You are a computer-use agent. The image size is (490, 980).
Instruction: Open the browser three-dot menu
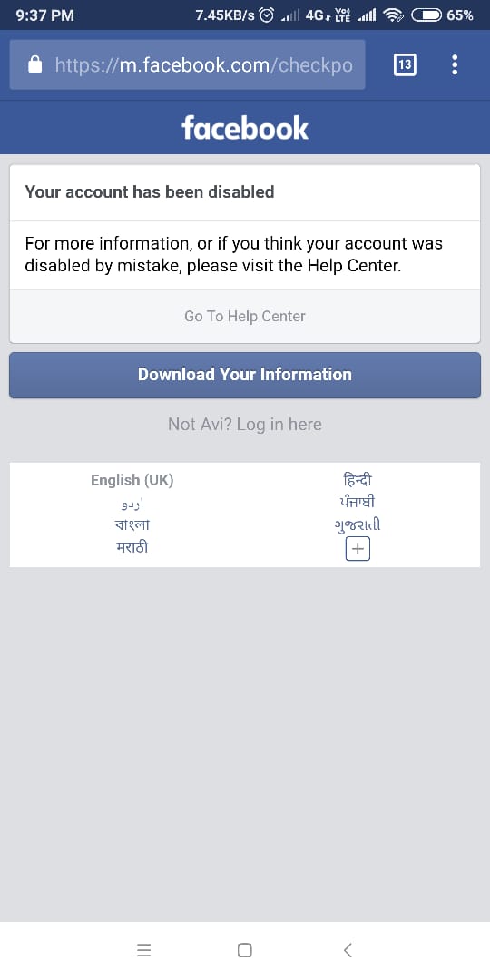coord(455,64)
